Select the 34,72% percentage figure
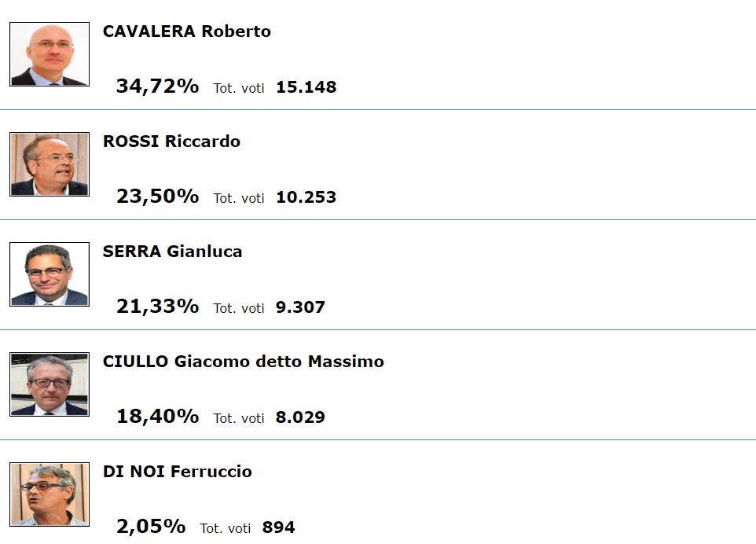756x544 pixels. (157, 86)
